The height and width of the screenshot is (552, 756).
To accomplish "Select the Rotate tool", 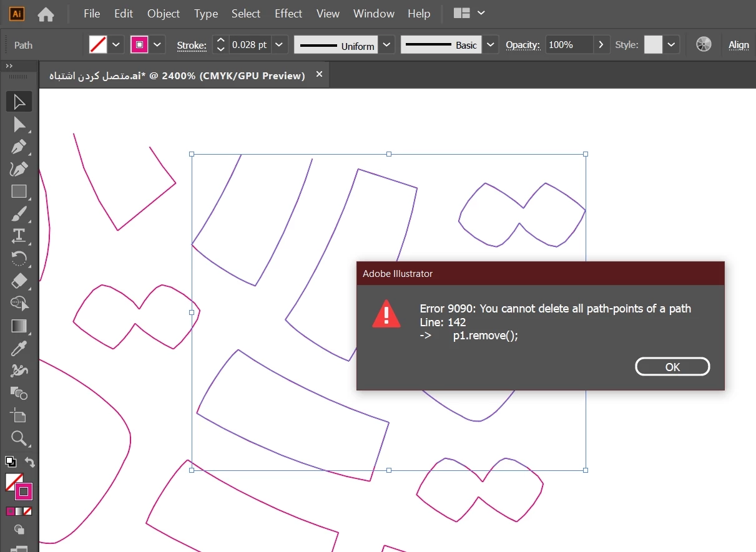I will tap(19, 258).
